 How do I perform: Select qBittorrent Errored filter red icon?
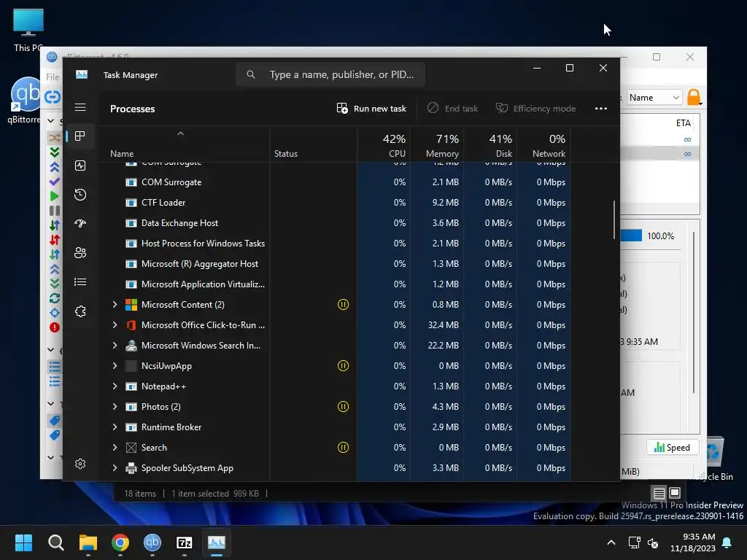pyautogui.click(x=54, y=327)
